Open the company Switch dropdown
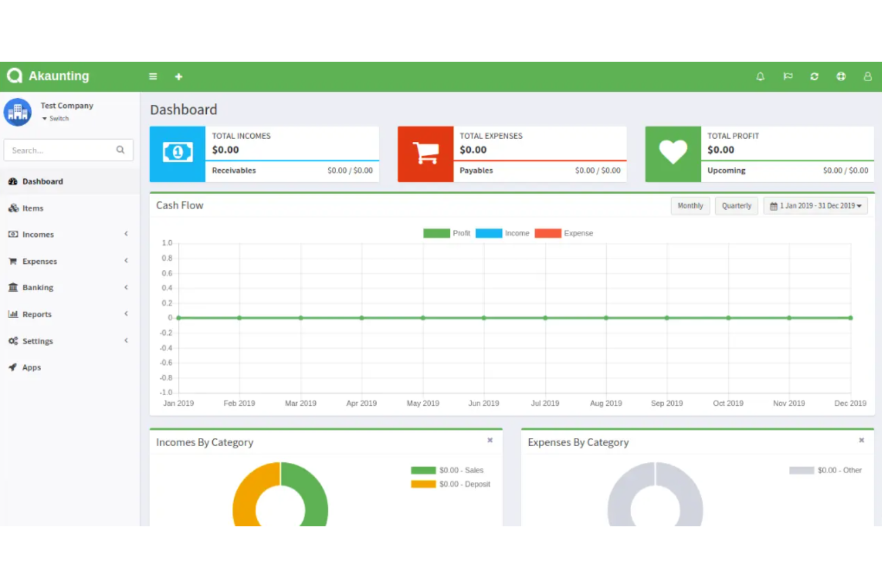Viewport: 882px width, 588px height. click(x=56, y=119)
